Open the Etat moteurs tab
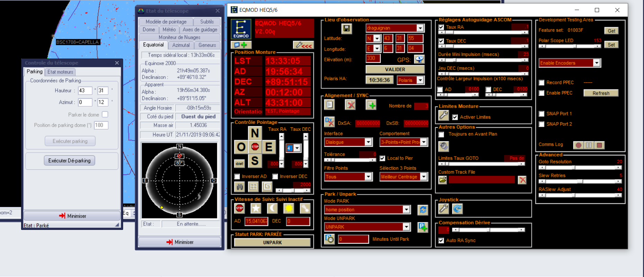 (60, 72)
